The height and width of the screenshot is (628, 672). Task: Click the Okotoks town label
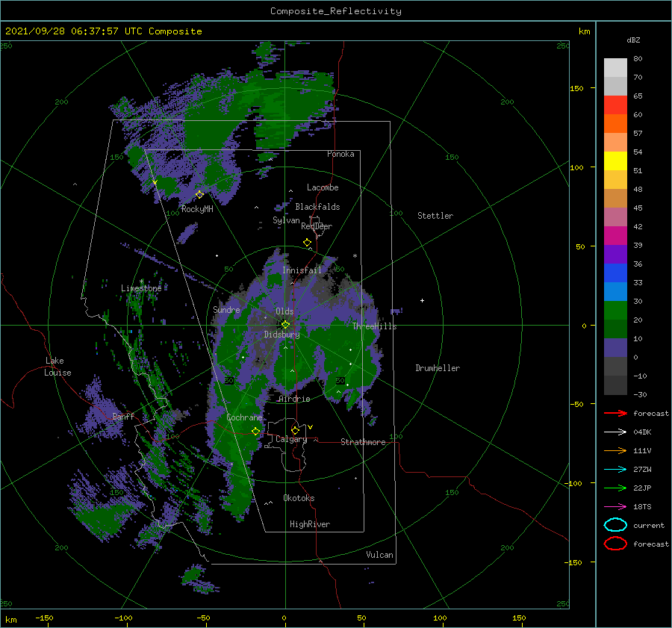click(299, 498)
